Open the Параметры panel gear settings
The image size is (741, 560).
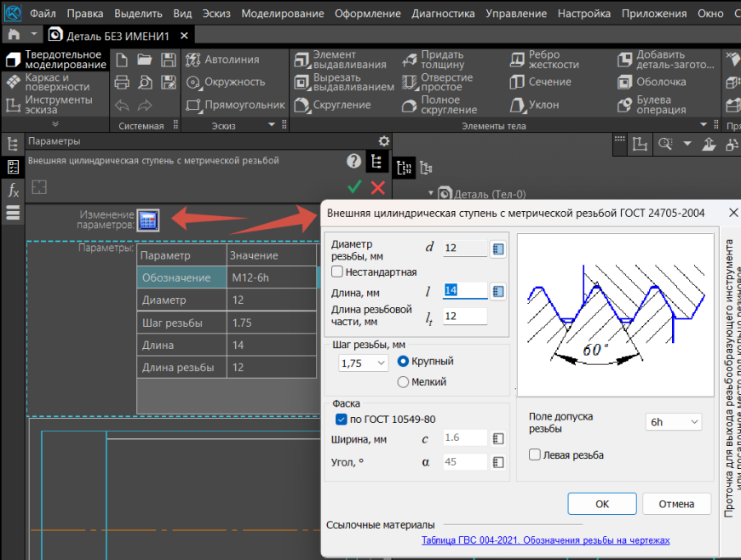point(383,141)
